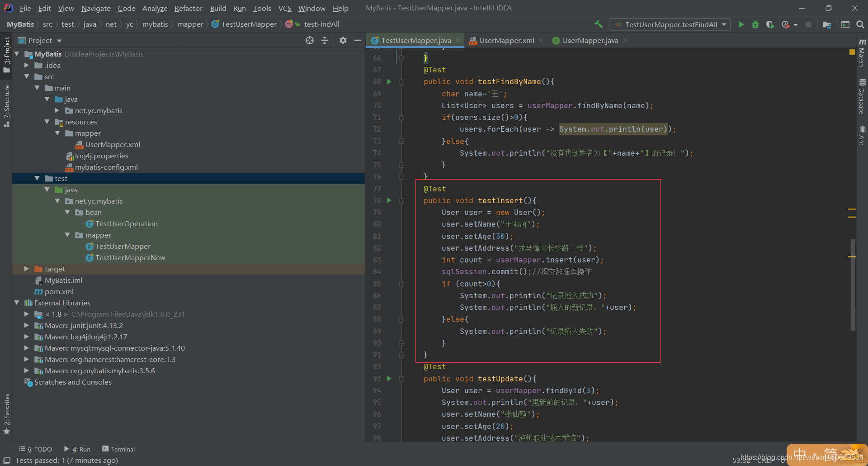Run testUpdate from gutter arrow

(389, 379)
